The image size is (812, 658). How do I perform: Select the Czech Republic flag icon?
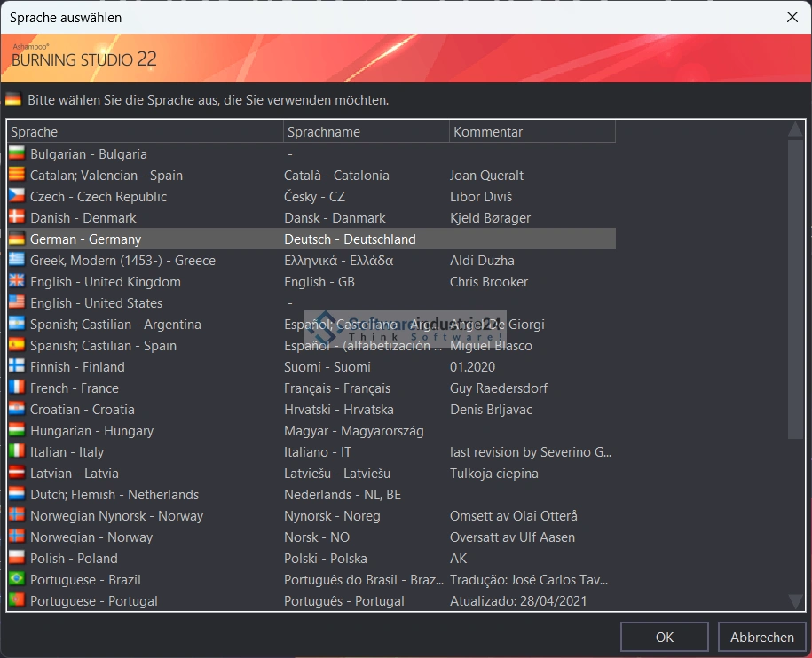pos(16,197)
